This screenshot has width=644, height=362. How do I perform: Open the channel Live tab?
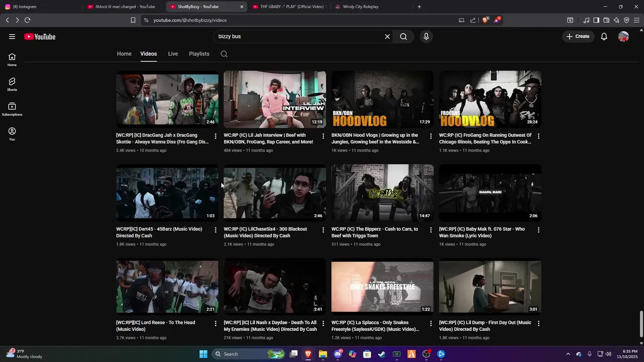pos(173,54)
